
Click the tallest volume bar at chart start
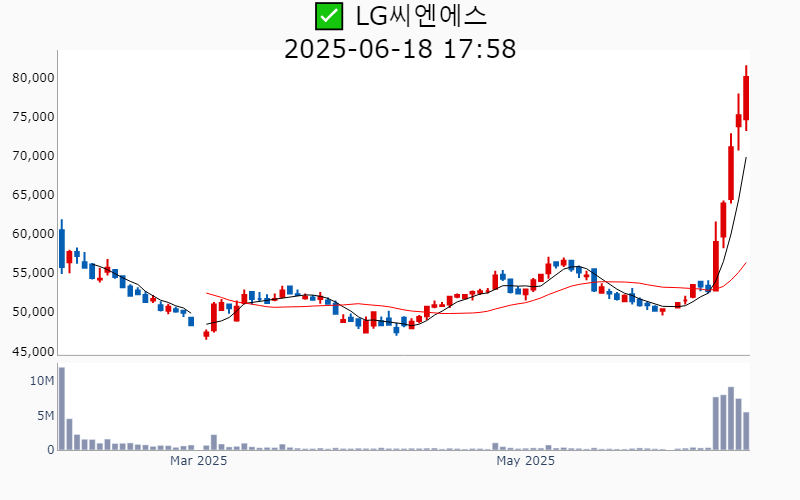point(62,409)
